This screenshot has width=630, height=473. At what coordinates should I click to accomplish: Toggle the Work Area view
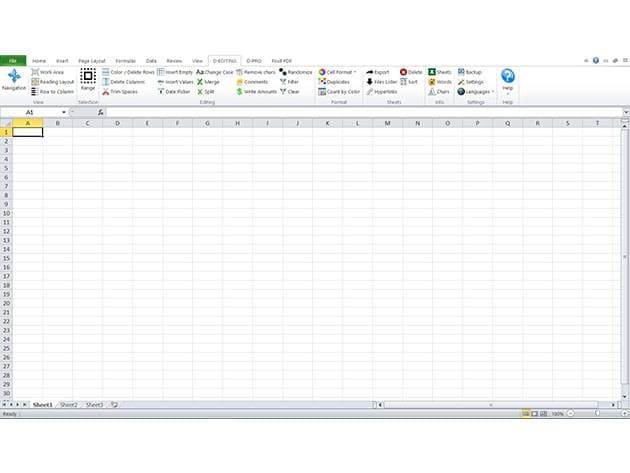point(49,72)
